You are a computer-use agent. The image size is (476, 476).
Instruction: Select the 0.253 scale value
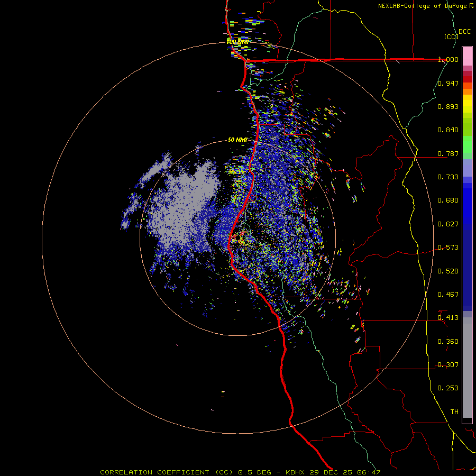click(448, 388)
